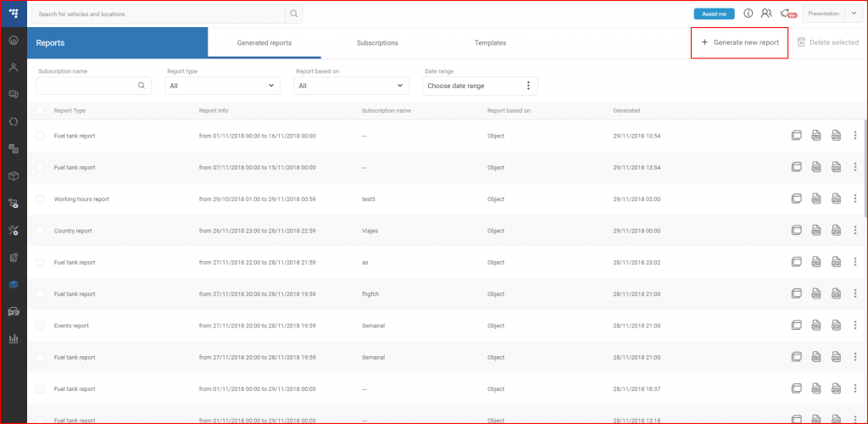This screenshot has height=424, width=868.
Task: Open the bar chart icon in left sidebar
Action: pos(14,338)
